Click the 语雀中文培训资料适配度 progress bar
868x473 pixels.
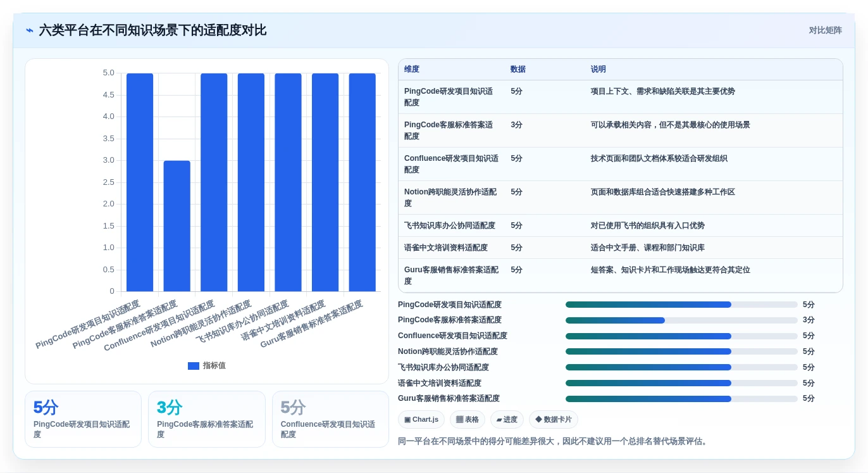pos(681,383)
